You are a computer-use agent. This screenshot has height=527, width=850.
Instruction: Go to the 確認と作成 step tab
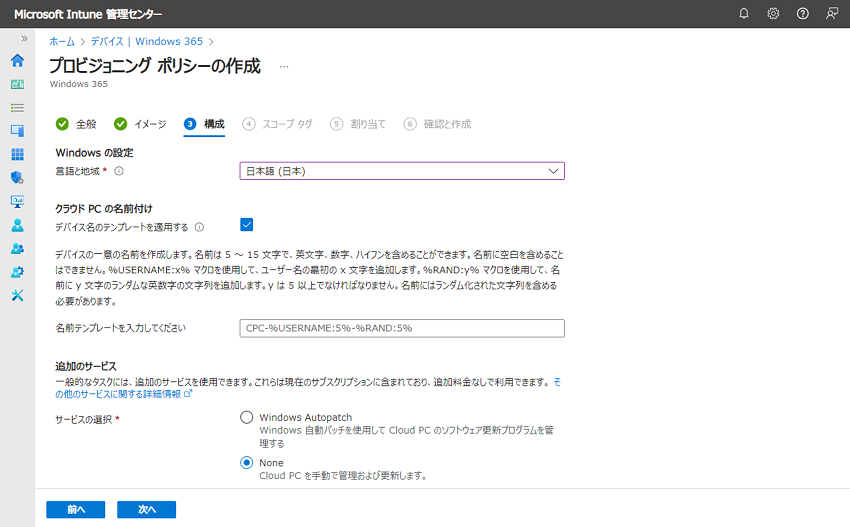point(437,124)
